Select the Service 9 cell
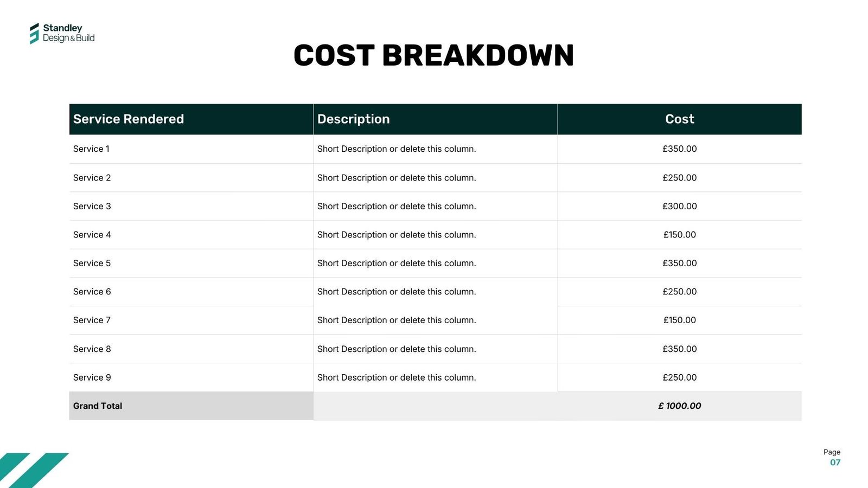The height and width of the screenshot is (488, 868). pos(92,377)
